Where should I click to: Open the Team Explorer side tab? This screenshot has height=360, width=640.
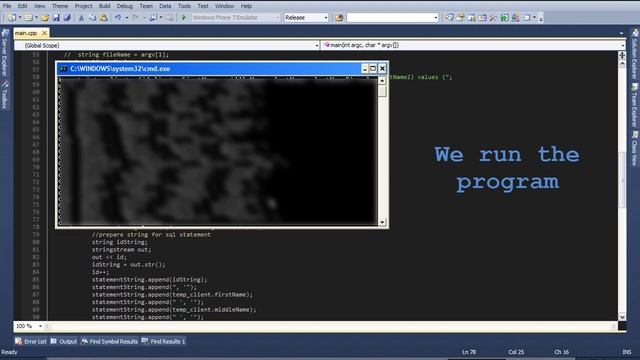635,106
